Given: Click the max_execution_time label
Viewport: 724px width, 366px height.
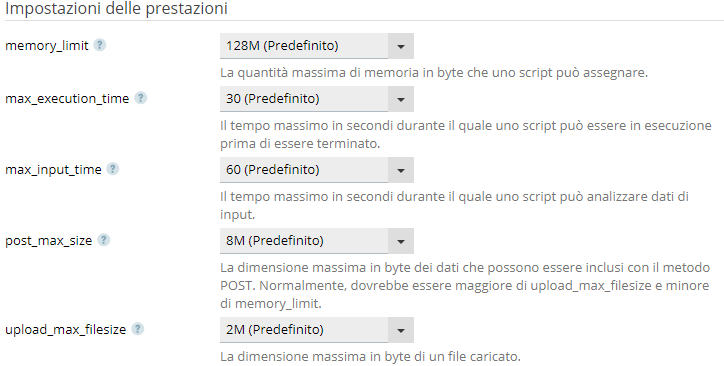Looking at the screenshot, I should click(67, 99).
